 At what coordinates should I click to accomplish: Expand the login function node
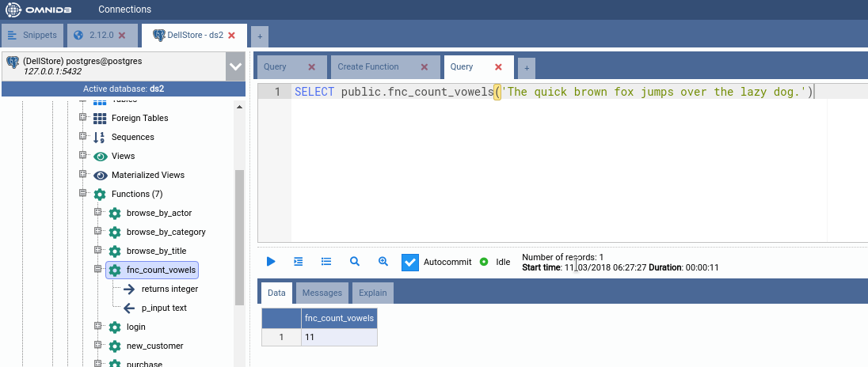98,326
